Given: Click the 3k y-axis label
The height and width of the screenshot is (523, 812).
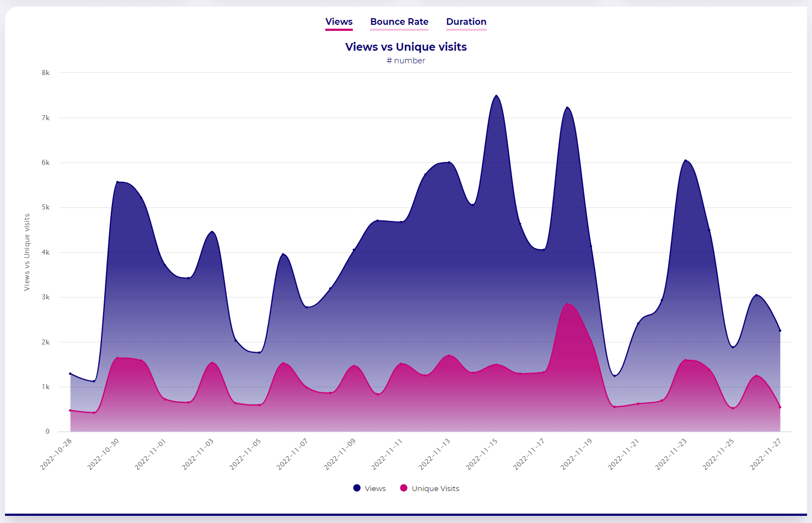Looking at the screenshot, I should pos(46,297).
